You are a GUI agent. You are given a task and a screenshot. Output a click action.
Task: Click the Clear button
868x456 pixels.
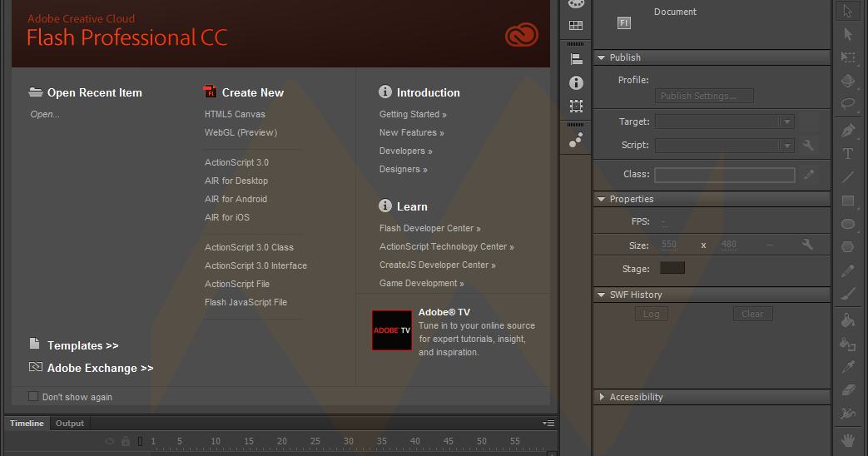tap(753, 314)
